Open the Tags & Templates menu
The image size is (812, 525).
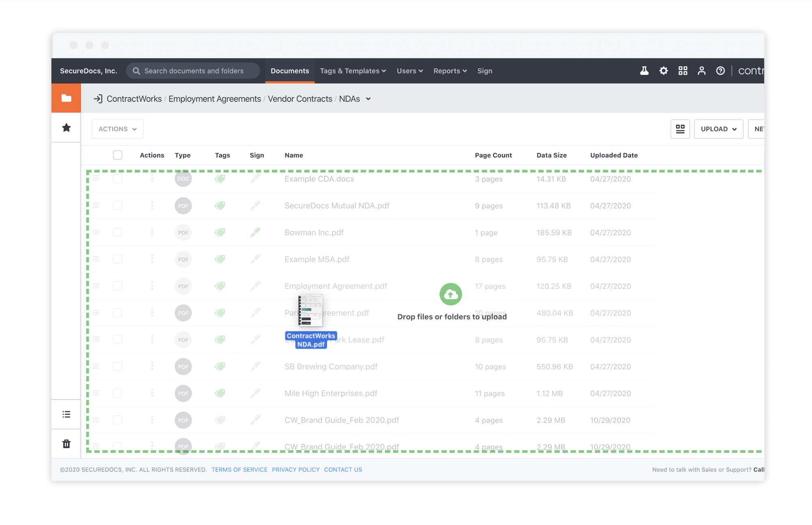coord(352,71)
